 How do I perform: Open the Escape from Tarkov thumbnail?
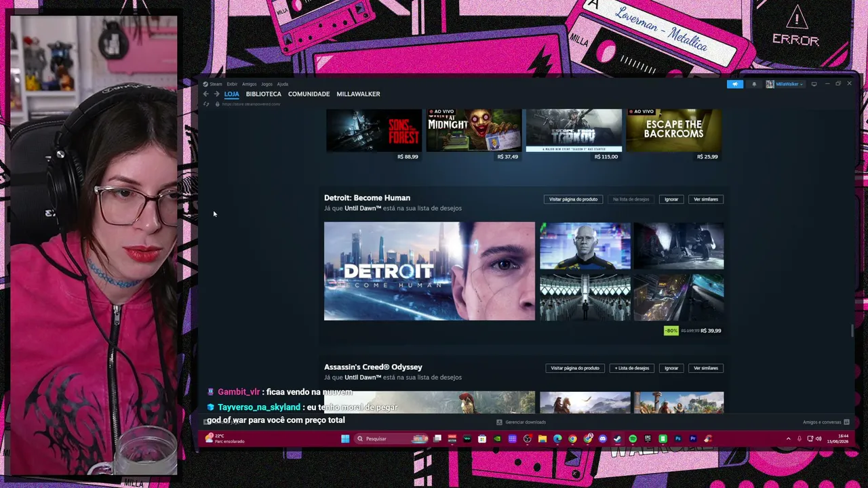pyautogui.click(x=574, y=130)
